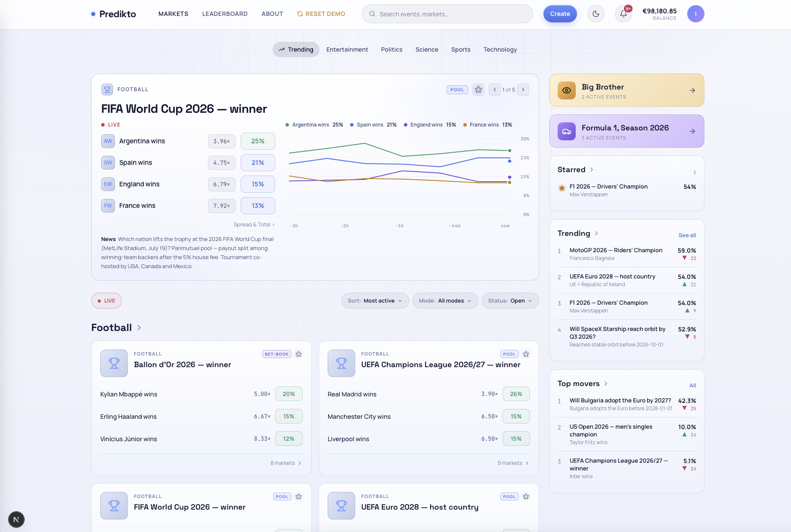Toggle the LIVE filter pill
791x532 pixels.
pos(106,301)
